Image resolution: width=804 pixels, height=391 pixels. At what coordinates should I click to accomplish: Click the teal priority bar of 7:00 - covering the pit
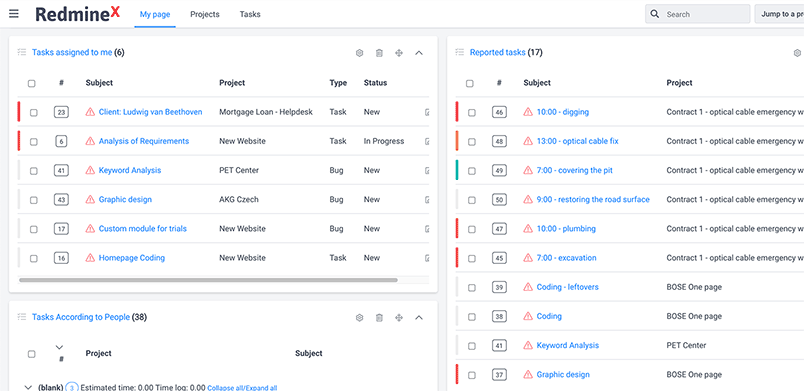[x=456, y=170]
